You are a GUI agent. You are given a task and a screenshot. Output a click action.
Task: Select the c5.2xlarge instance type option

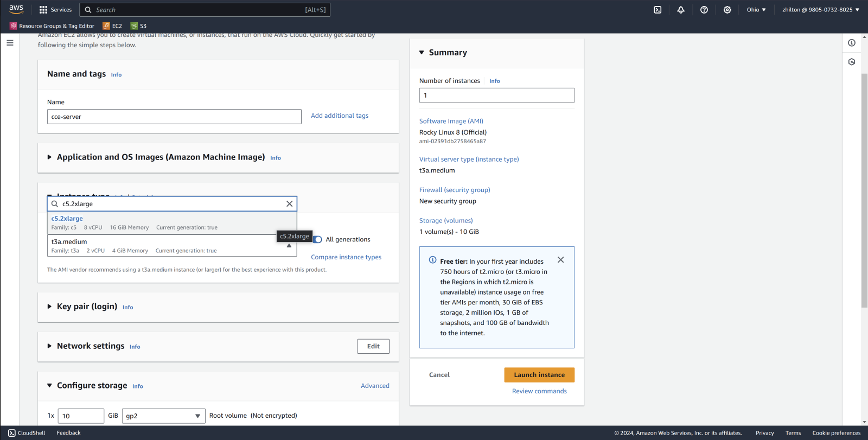pos(171,223)
